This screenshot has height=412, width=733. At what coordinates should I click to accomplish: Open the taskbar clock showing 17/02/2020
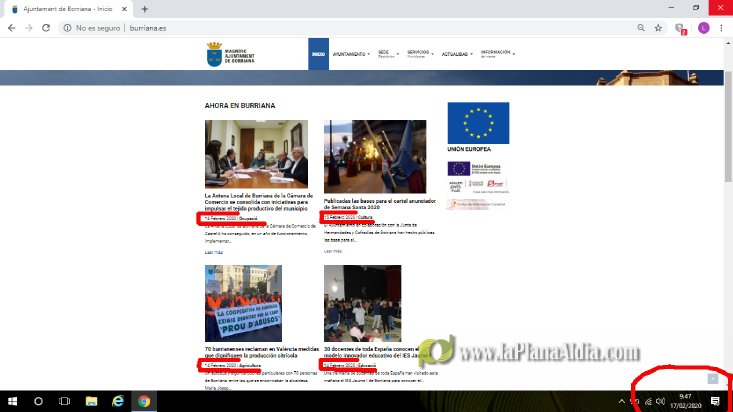686,401
